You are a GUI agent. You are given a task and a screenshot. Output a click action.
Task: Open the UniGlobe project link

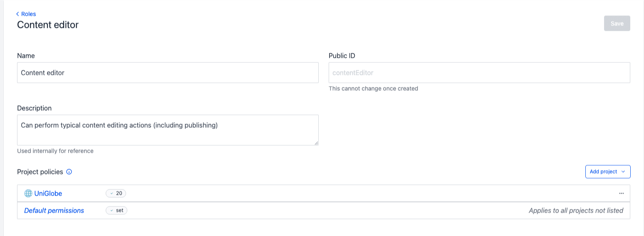tap(48, 193)
